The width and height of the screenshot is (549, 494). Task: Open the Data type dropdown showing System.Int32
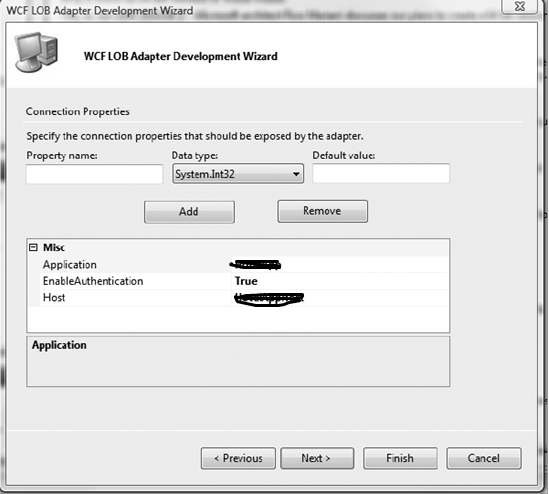(238, 174)
